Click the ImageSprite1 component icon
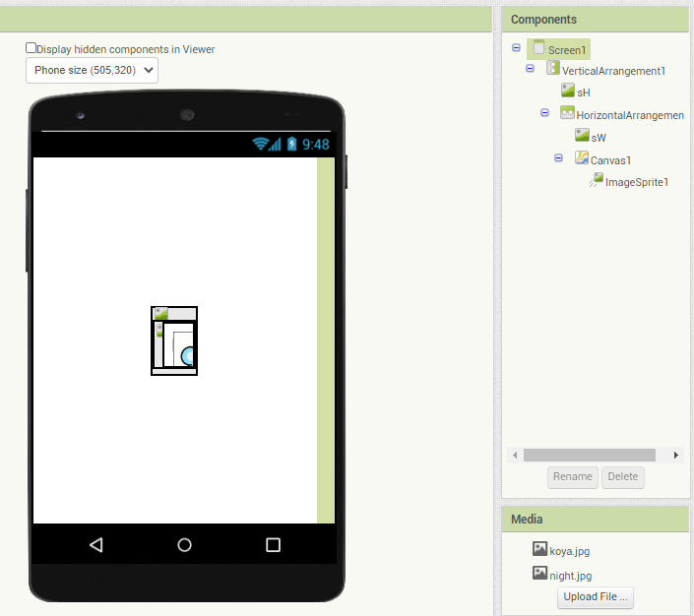Viewport: 694px width, 616px height. click(x=597, y=180)
